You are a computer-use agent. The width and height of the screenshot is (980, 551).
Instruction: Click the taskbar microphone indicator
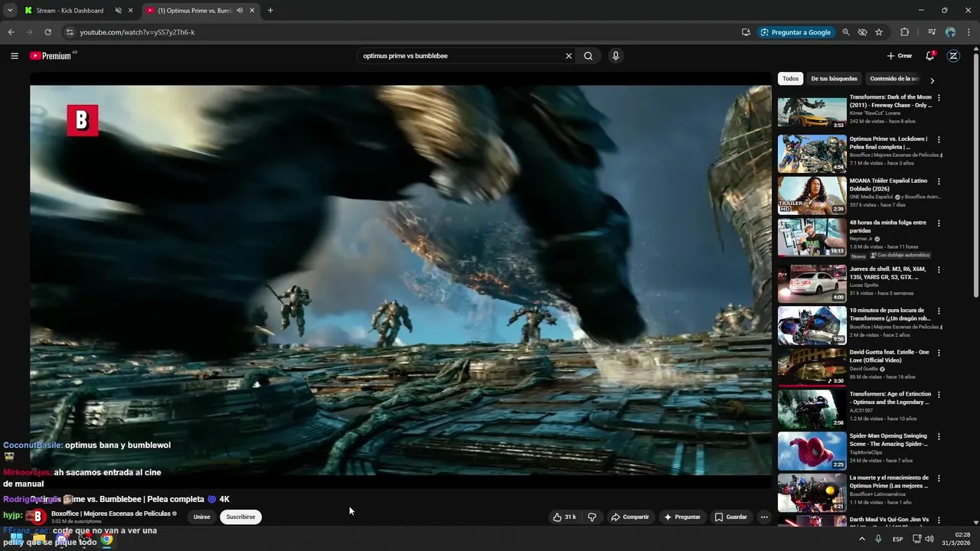(878, 539)
